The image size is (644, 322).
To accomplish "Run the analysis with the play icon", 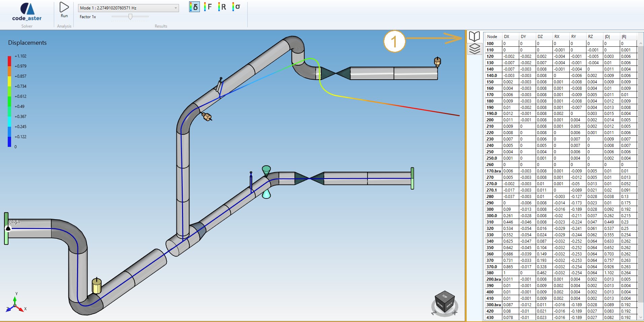I will click(64, 7).
